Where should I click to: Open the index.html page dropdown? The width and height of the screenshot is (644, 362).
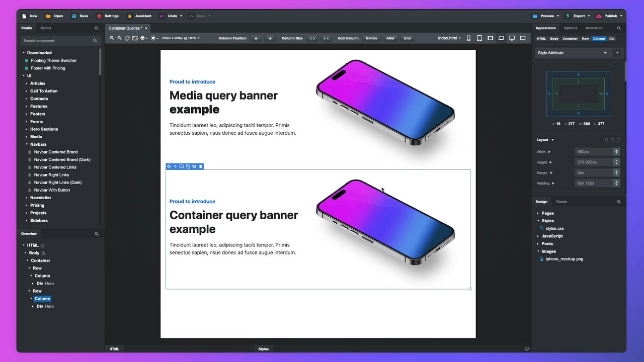click(x=449, y=38)
